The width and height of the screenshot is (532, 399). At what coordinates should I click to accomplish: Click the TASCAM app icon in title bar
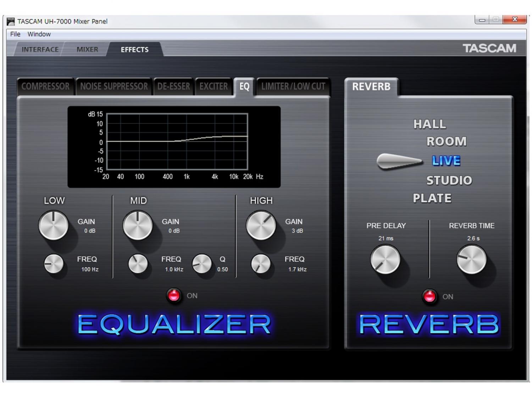(x=11, y=22)
